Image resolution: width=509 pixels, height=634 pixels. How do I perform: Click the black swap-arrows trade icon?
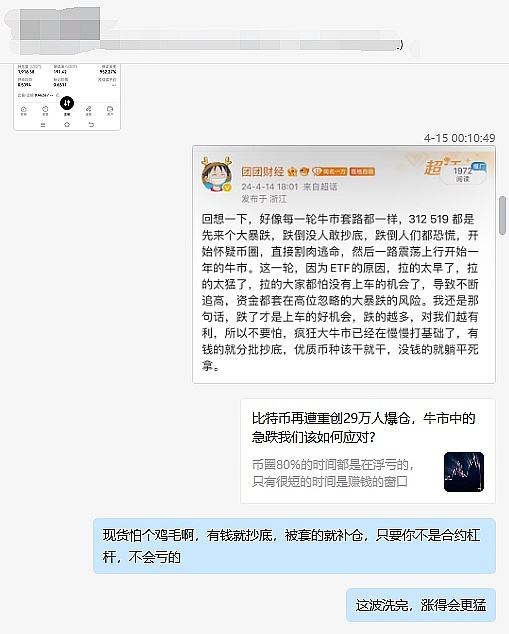[67, 104]
